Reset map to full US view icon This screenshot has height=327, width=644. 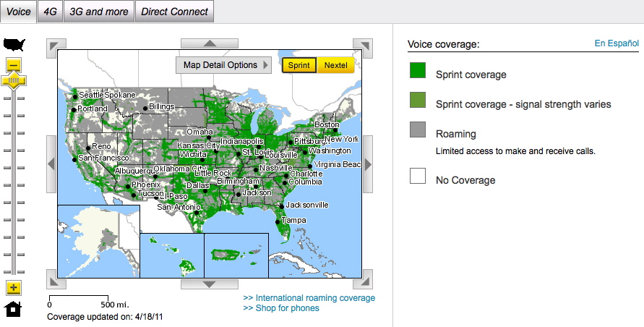14,44
